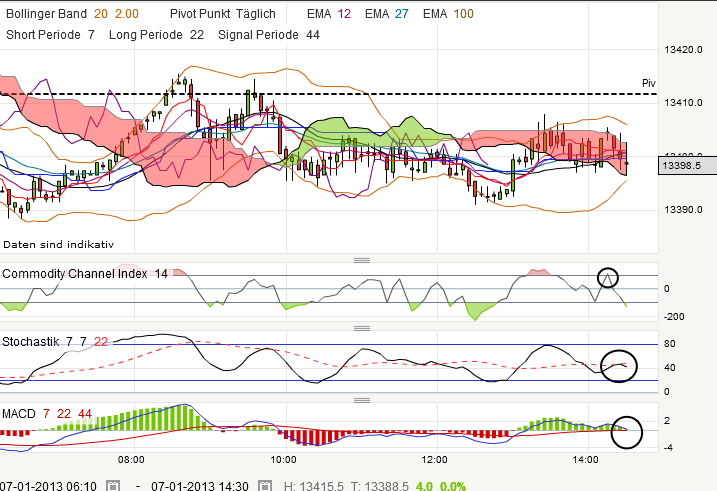
Task: Click the Daten sind indikativ notice
Action: tap(58, 245)
